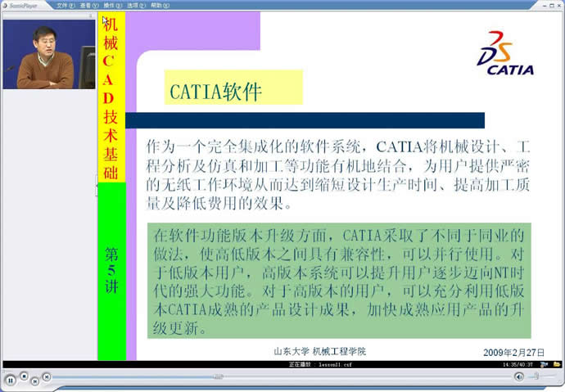Open the 操作 (Operation) menu

[x=113, y=6]
